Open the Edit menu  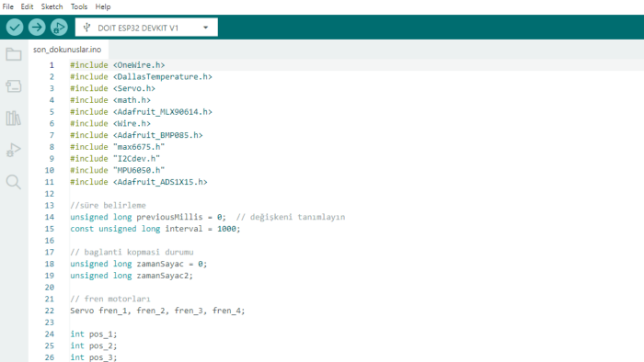[27, 6]
